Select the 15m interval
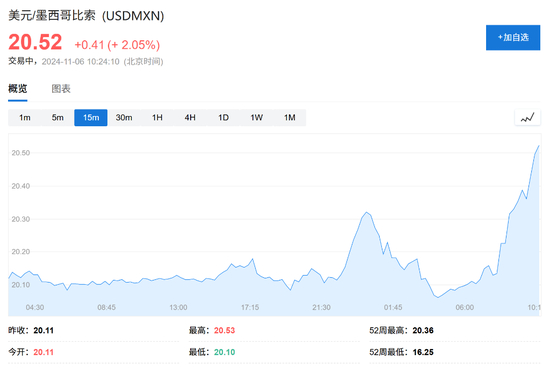Image resolution: width=550 pixels, height=375 pixels. point(91,118)
